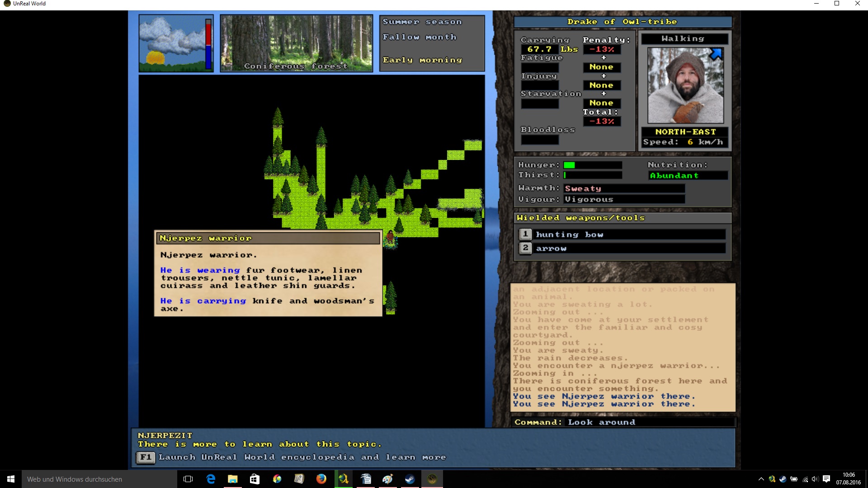
Task: Open Task View on the taskbar
Action: (188, 479)
